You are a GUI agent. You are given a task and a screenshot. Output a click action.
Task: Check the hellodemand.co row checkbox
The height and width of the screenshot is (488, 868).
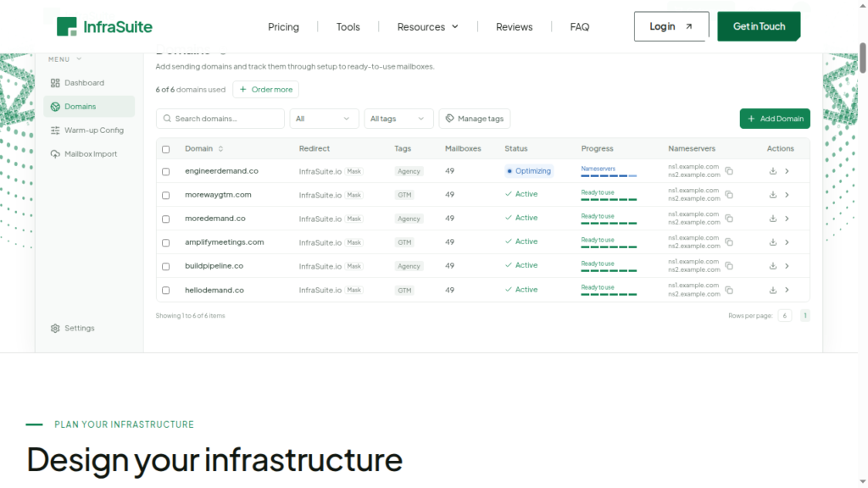tap(165, 291)
